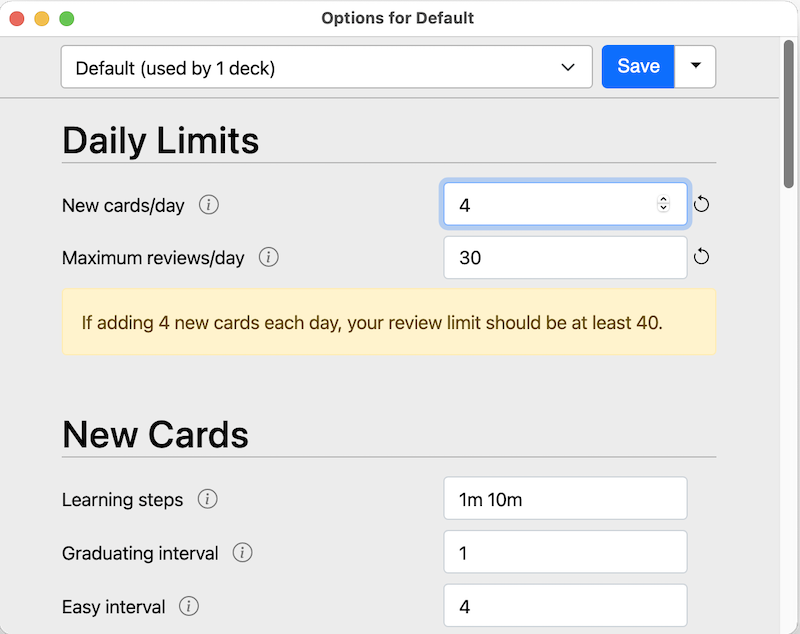Screen dimensions: 800x634
Task: Click the Maximum reviews/day field showing 30
Action: (x=565, y=257)
